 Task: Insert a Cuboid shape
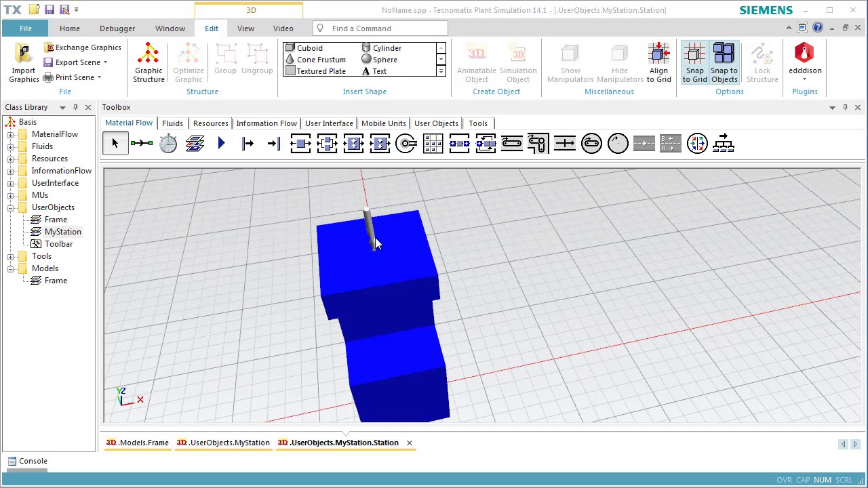304,48
